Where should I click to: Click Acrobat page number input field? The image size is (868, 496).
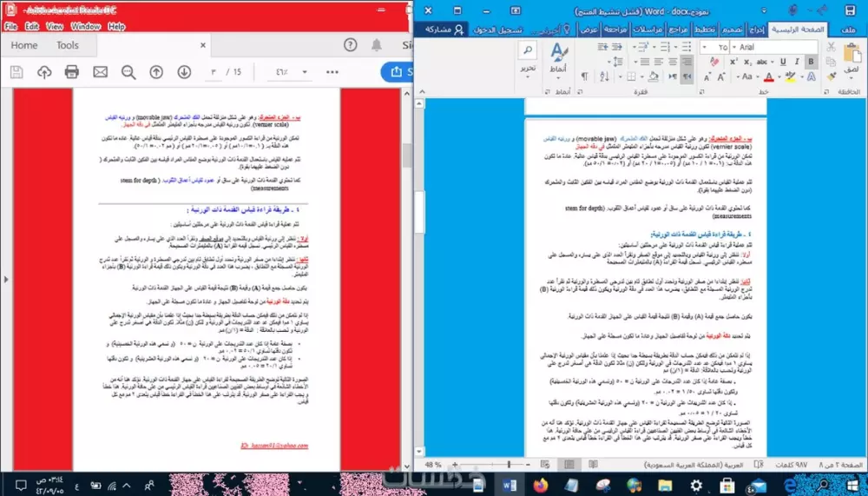pyautogui.click(x=214, y=72)
